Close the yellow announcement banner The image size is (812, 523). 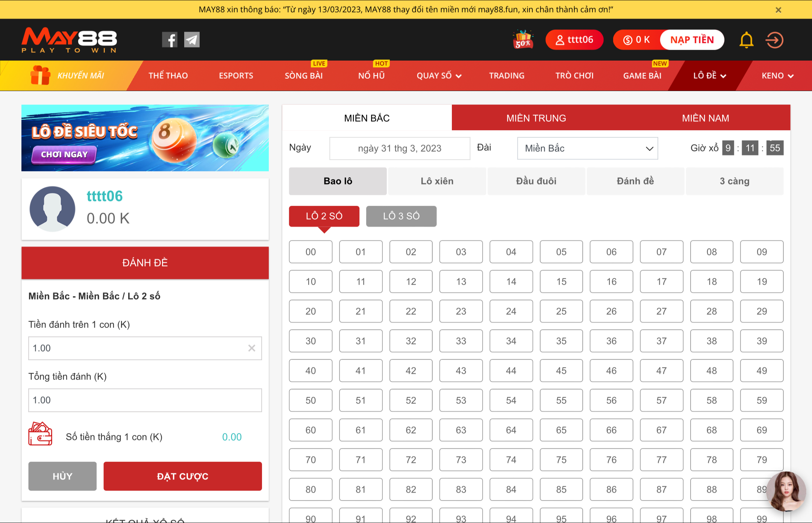(x=779, y=10)
